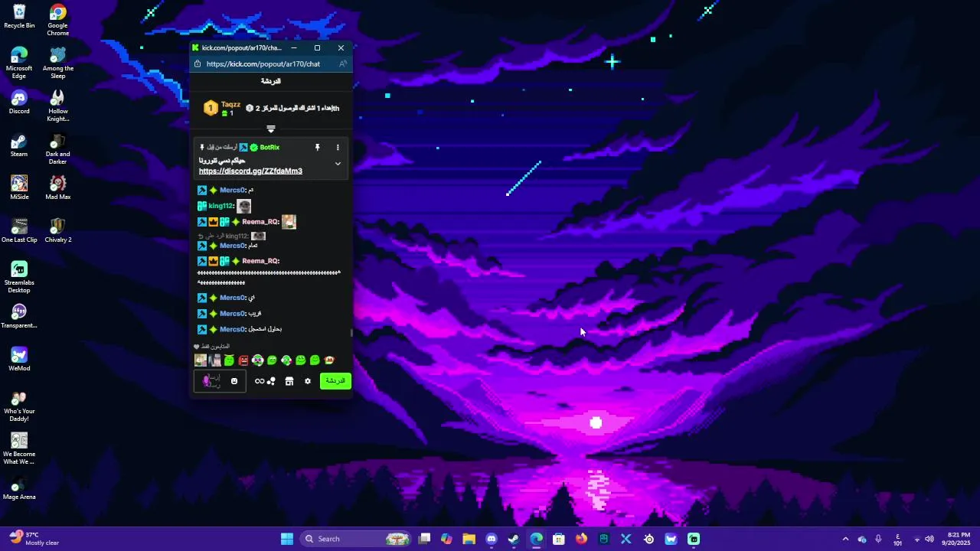980x551 pixels.
Task: Click the chat message input field
Action: (x=220, y=381)
